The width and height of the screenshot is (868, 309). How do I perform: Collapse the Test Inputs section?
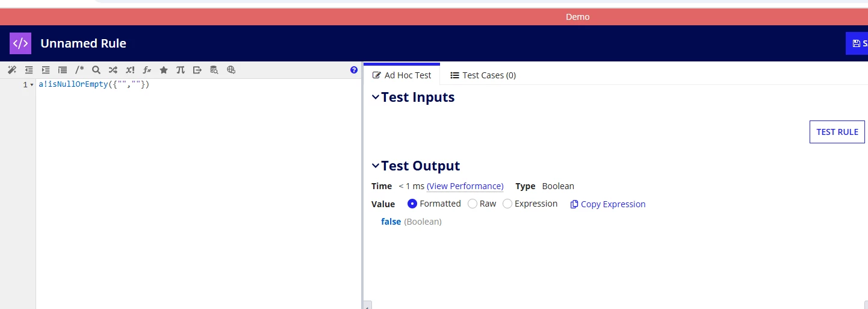click(x=376, y=97)
